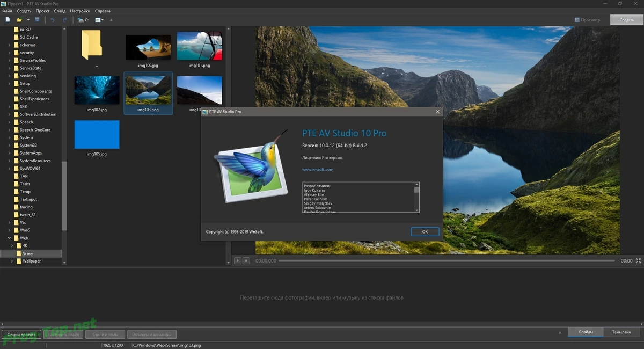Open the Файл menu

(7, 11)
